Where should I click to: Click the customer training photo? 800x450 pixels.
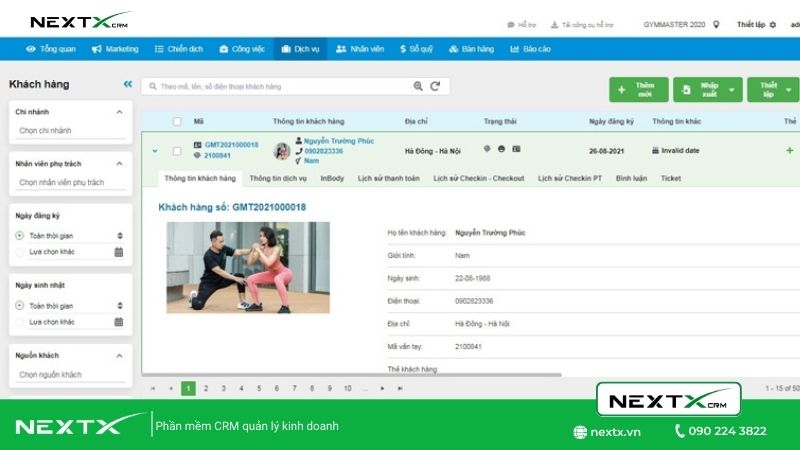[248, 267]
